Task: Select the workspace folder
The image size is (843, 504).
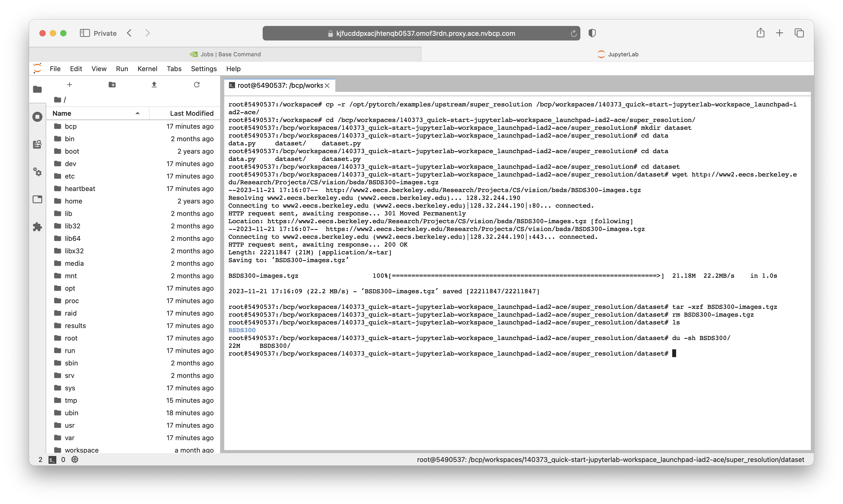Action: tap(133, 450)
